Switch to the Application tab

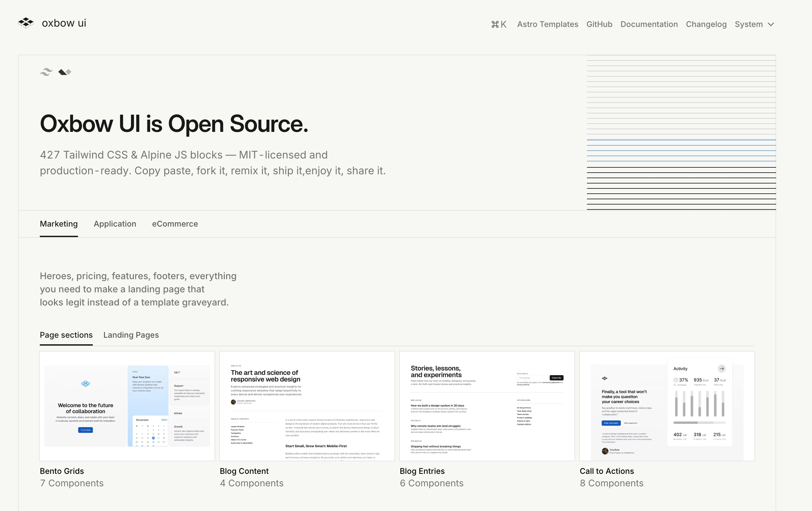click(x=114, y=224)
